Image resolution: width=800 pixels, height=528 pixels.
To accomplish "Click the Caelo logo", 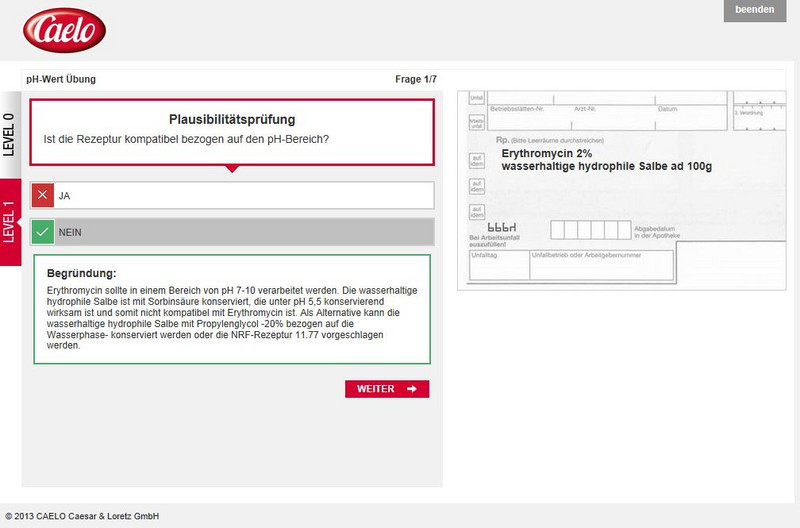I will tap(65, 30).
